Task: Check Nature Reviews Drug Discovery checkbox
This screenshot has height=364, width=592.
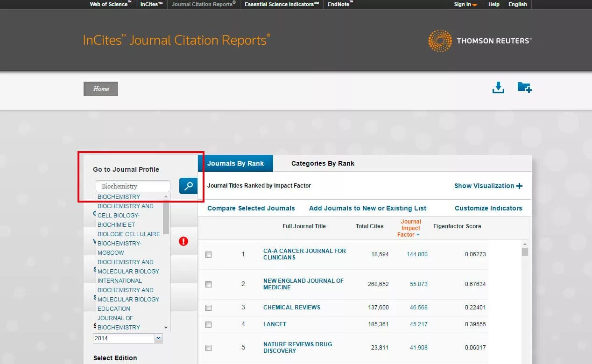Action: (x=208, y=348)
